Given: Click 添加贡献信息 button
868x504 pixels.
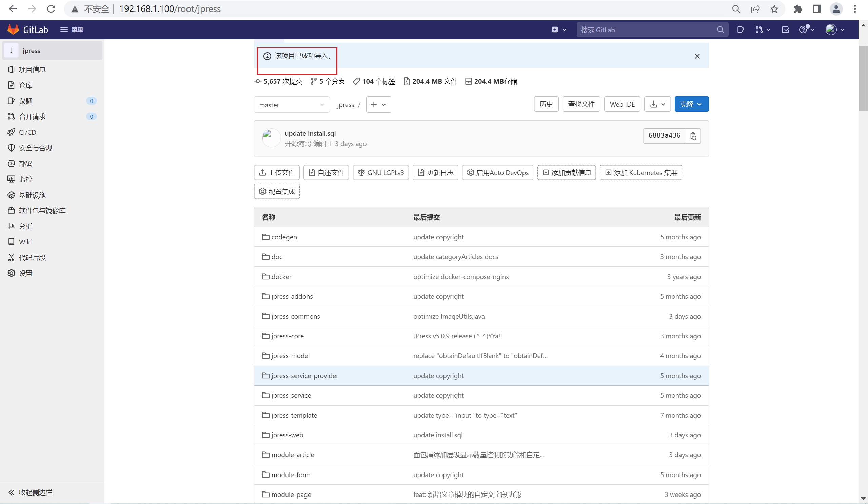Looking at the screenshot, I should (566, 172).
